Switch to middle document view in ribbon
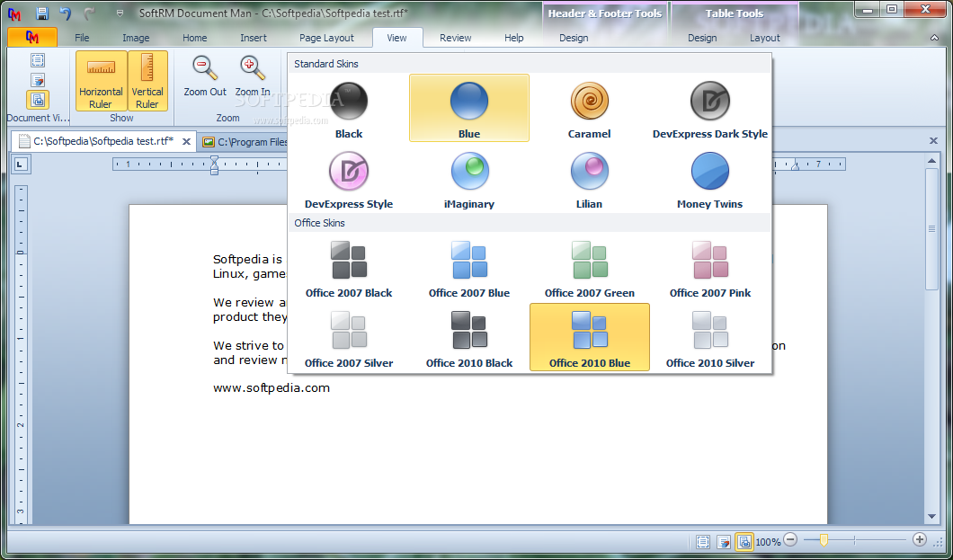This screenshot has width=953, height=560. pyautogui.click(x=38, y=80)
